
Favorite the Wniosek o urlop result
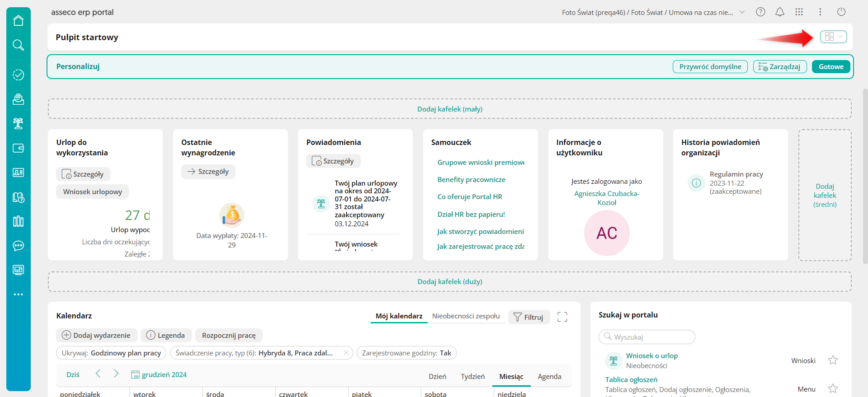pos(833,360)
